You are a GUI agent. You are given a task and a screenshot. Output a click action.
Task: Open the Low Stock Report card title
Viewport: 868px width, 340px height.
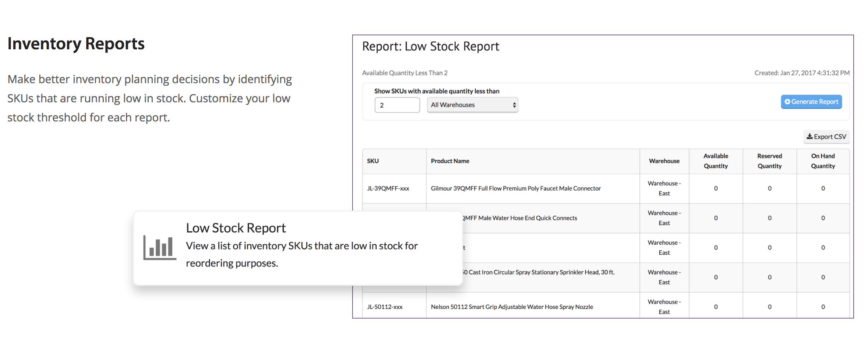[236, 228]
